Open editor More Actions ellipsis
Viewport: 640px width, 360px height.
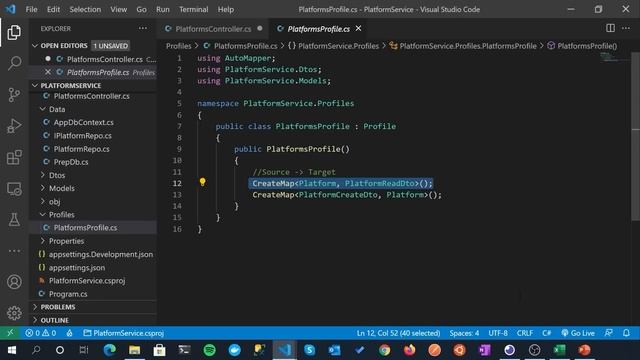click(x=626, y=28)
